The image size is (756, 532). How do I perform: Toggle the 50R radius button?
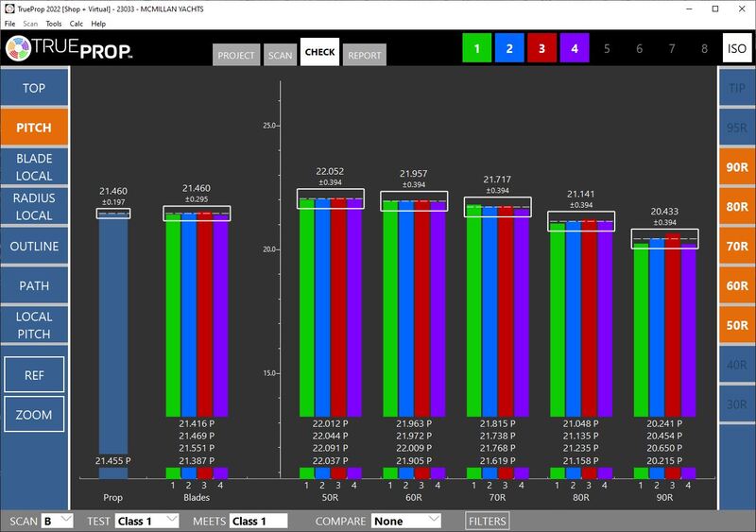click(736, 325)
